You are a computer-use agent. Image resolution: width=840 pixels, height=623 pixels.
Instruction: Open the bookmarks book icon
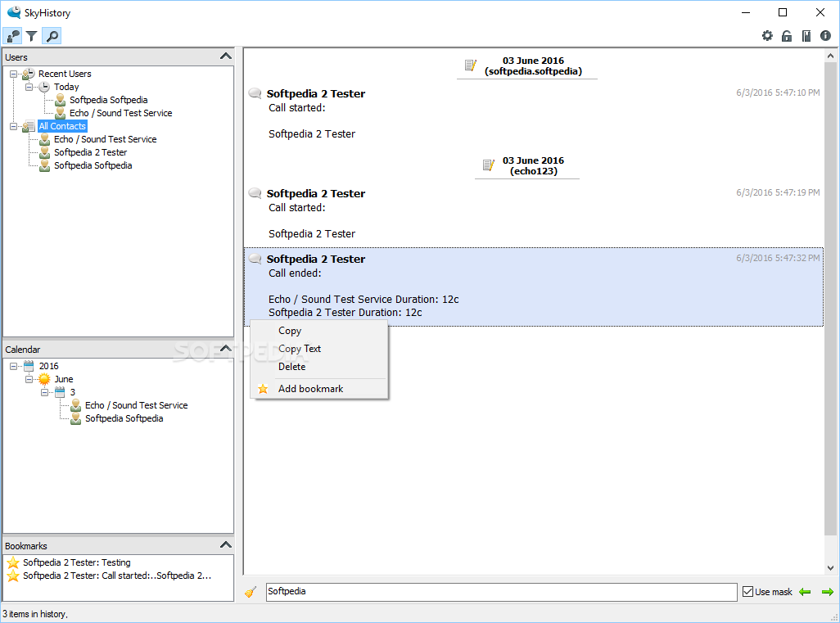[x=806, y=36]
